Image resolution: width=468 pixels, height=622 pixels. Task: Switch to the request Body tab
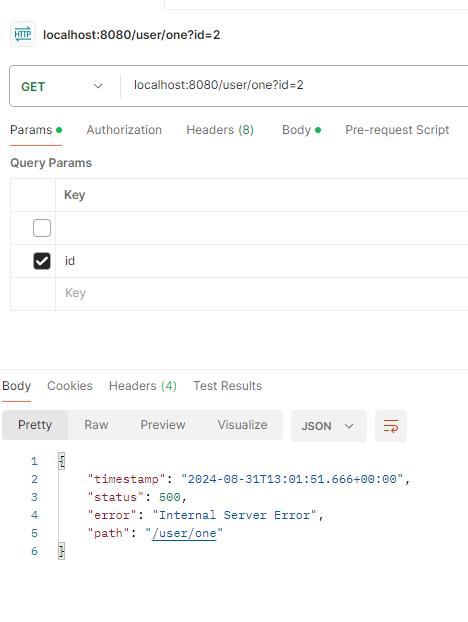(301, 130)
